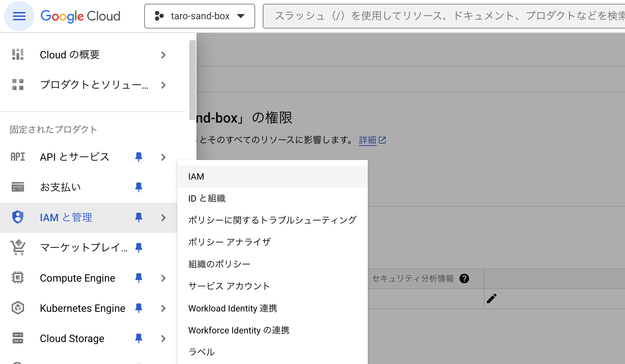The width and height of the screenshot is (625, 364).
Task: Click the Cloud の概要 dashboard icon
Action: 18,55
